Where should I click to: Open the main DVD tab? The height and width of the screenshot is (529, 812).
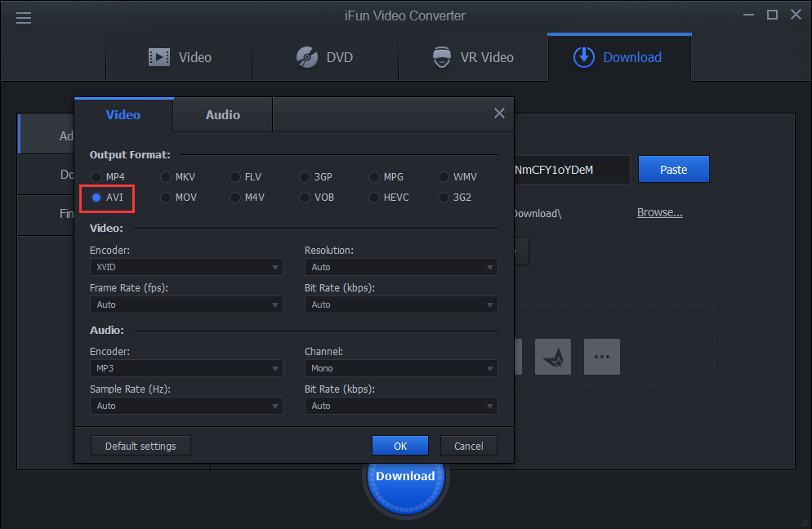[325, 57]
